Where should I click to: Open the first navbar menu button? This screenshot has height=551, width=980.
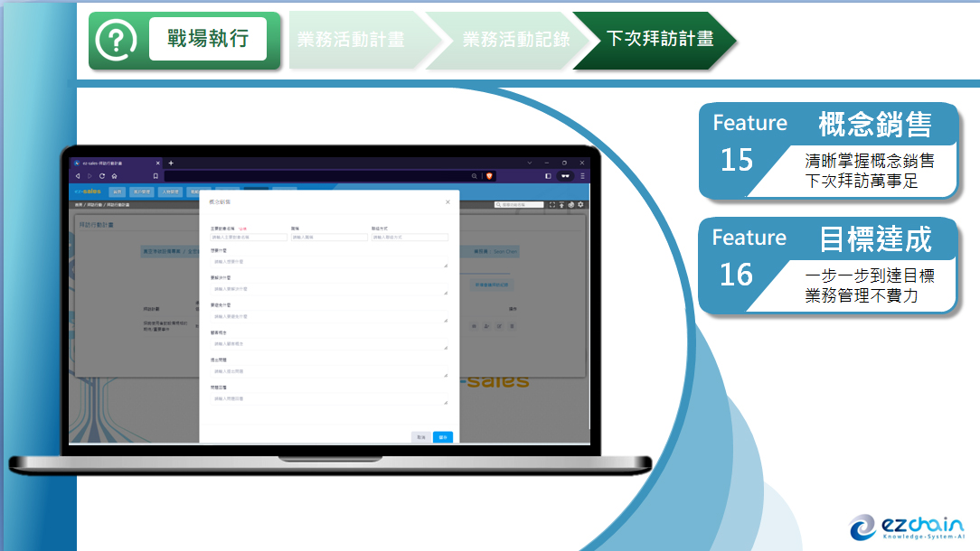tap(117, 191)
